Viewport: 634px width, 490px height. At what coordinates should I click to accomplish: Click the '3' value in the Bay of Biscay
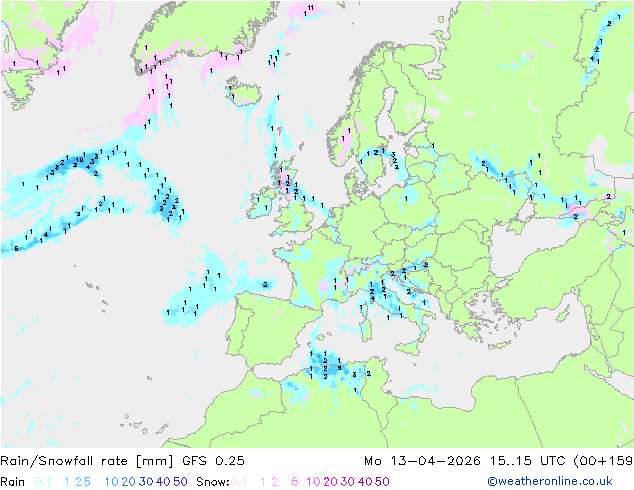click(x=265, y=285)
